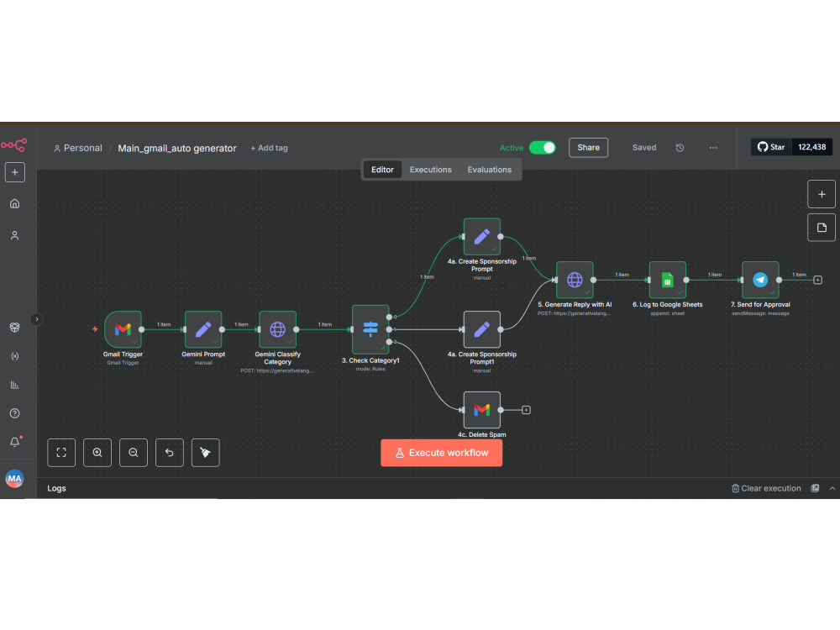Reset the canvas zoom level
Image resolution: width=840 pixels, height=630 pixels.
coord(170,453)
